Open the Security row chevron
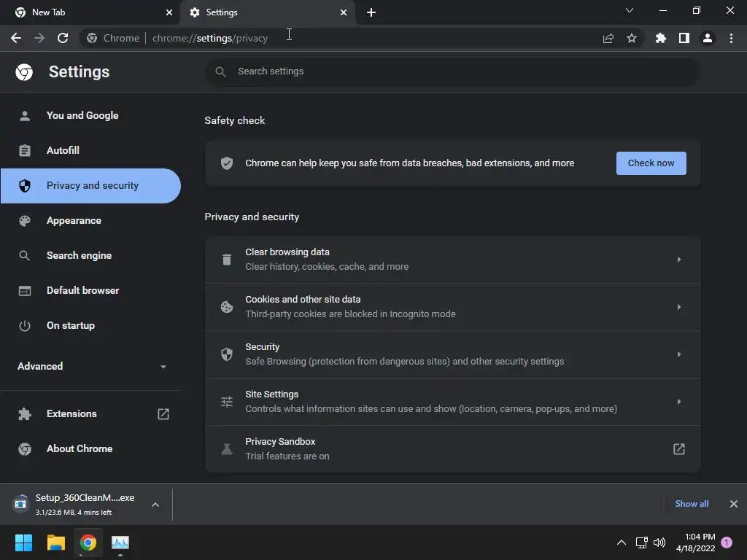This screenshot has height=560, width=747. (679, 354)
